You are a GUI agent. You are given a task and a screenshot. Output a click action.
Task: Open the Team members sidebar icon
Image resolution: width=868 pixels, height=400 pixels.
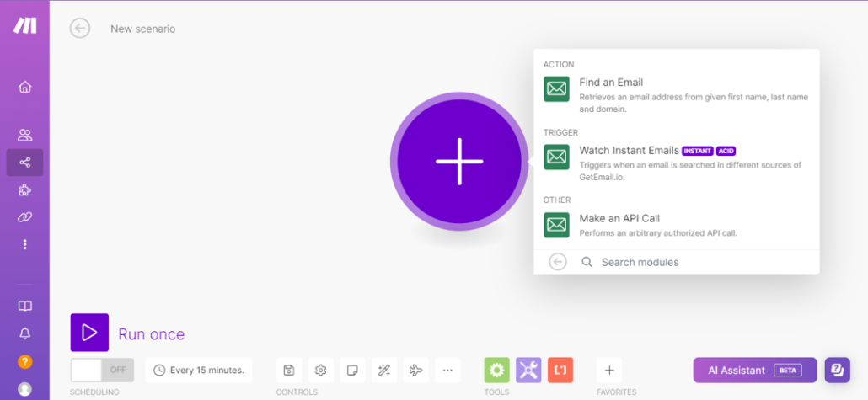click(x=25, y=135)
